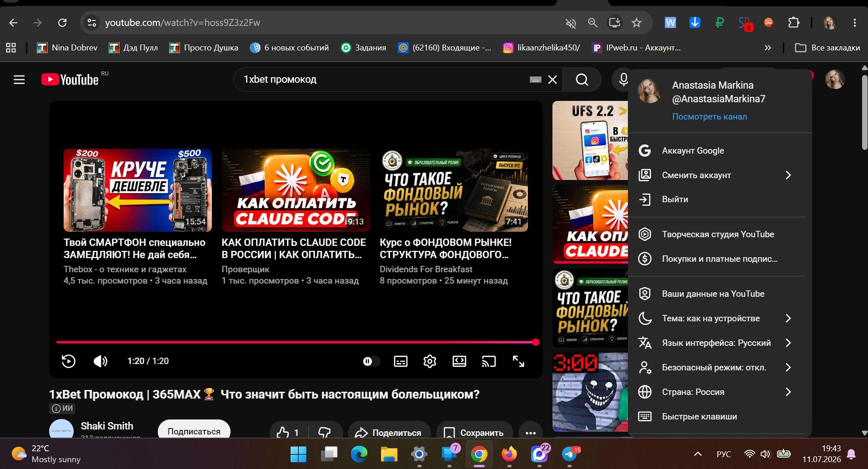Open the muted-site sound icon in address bar
This screenshot has width=868, height=469.
click(x=571, y=23)
